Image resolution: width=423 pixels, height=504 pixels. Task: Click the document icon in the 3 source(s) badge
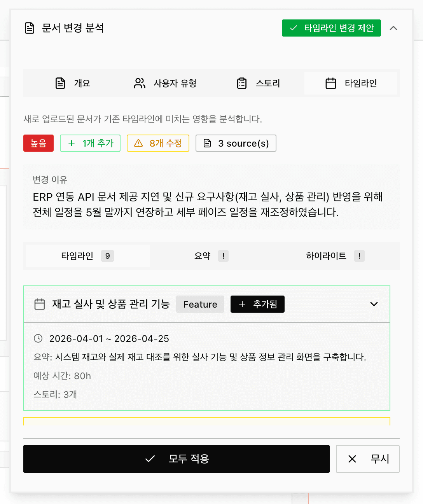[207, 143]
